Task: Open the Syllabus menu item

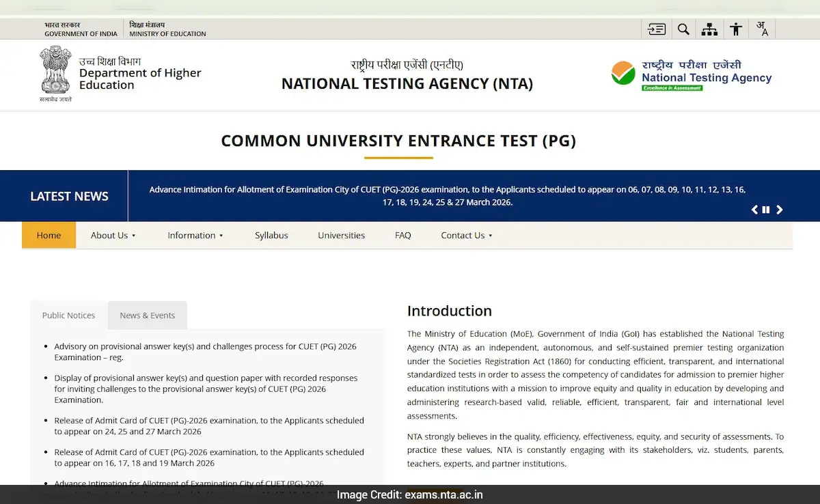Action: pos(271,235)
